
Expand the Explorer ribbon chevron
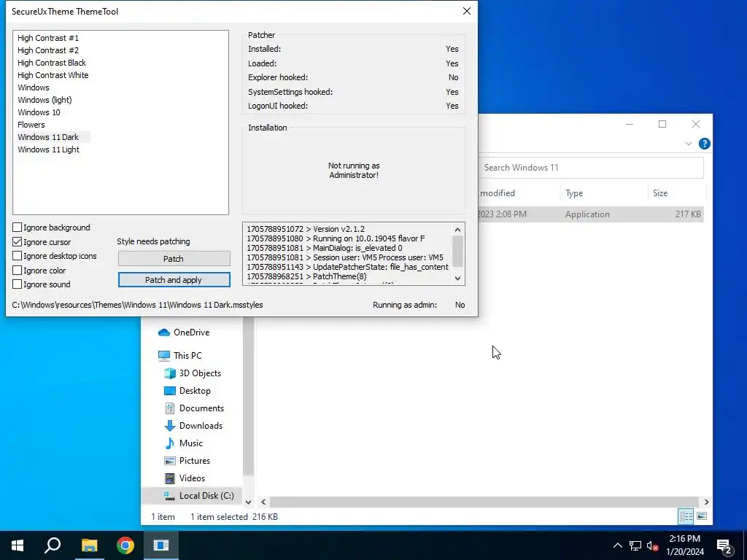click(x=689, y=144)
